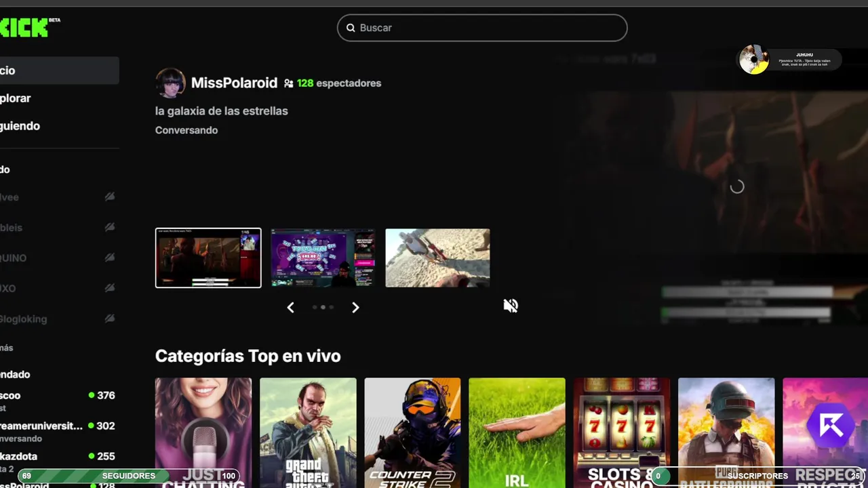Screen dimensions: 868x488
Task: Click the carousel pagination dots
Action: pyautogui.click(x=323, y=307)
